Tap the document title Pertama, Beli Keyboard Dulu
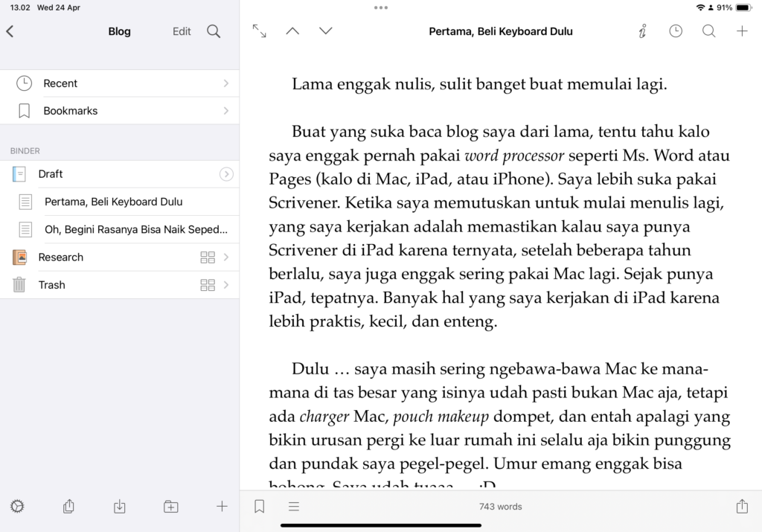Image resolution: width=762 pixels, height=532 pixels. (x=501, y=31)
